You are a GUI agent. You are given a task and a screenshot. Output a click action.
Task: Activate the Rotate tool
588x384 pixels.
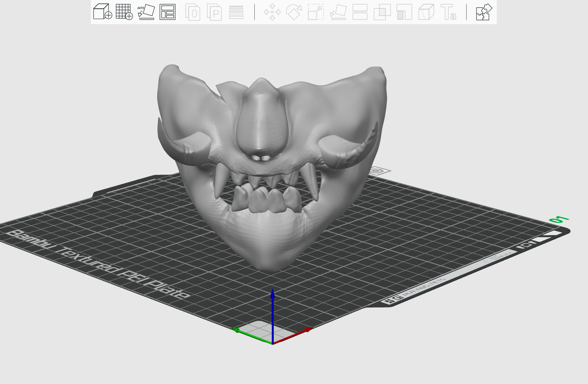(x=294, y=12)
